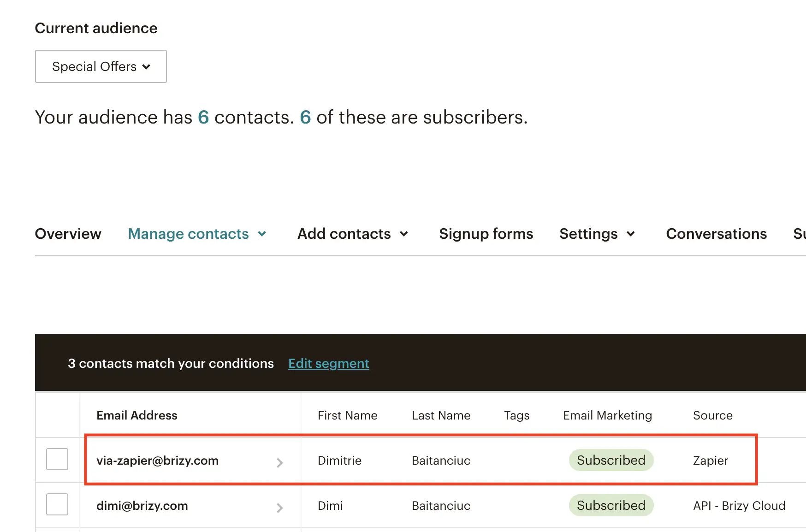
Task: Sort contacts by Last Name column
Action: click(x=441, y=415)
